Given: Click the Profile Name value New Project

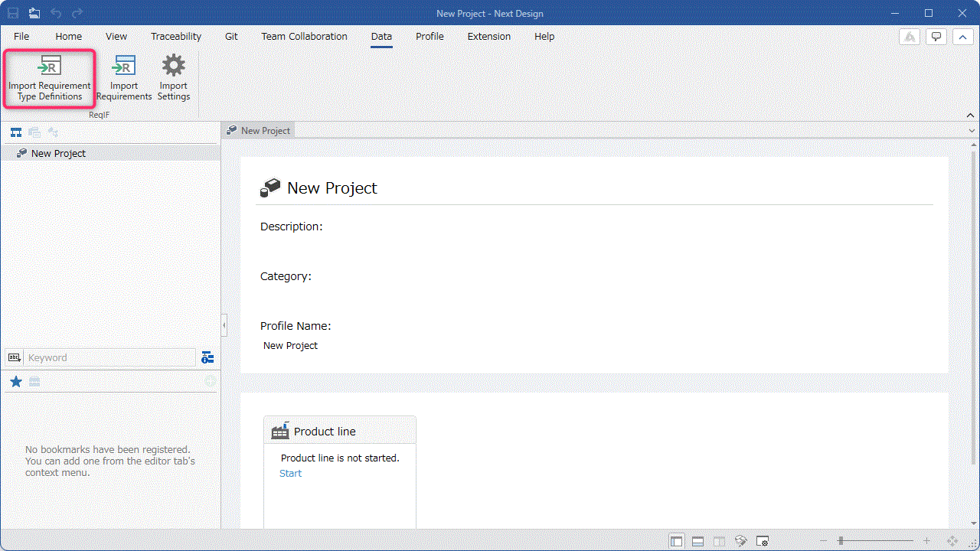Looking at the screenshot, I should tap(290, 346).
